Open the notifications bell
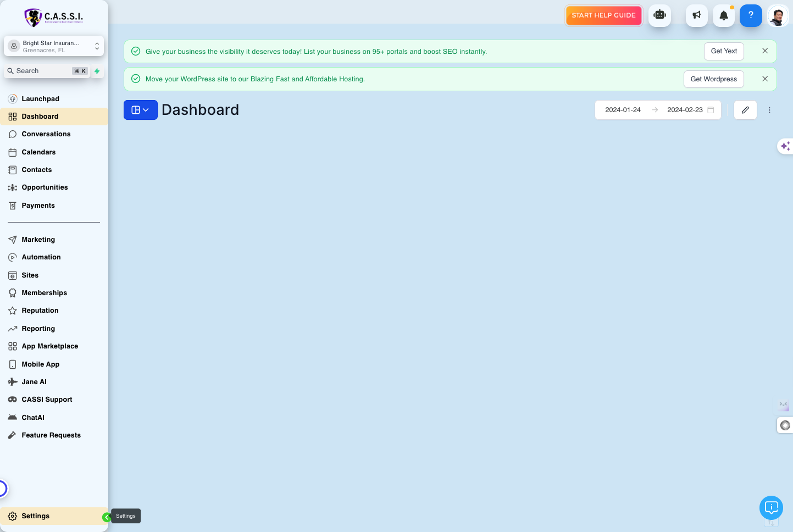Screen dimensions: 793x532 [x=724, y=15]
